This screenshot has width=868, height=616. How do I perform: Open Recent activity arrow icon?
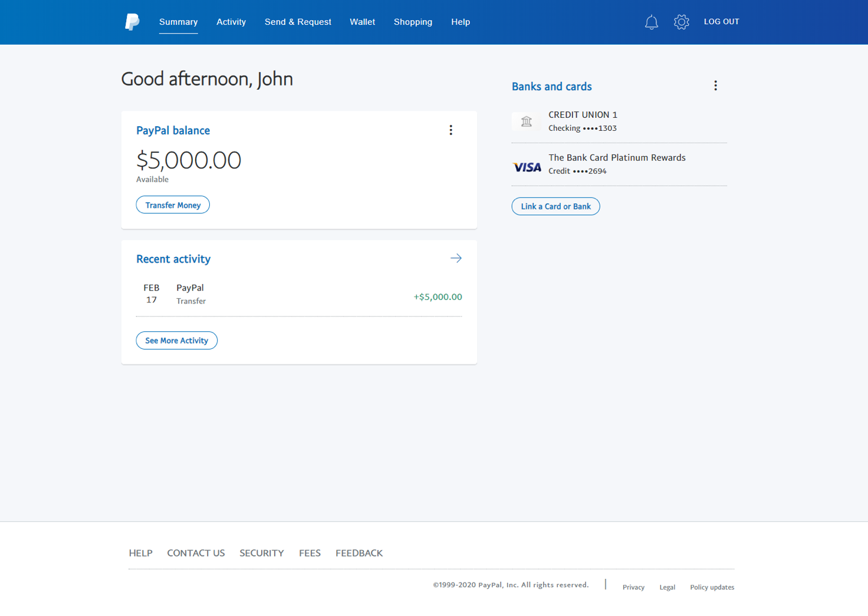[x=456, y=258]
